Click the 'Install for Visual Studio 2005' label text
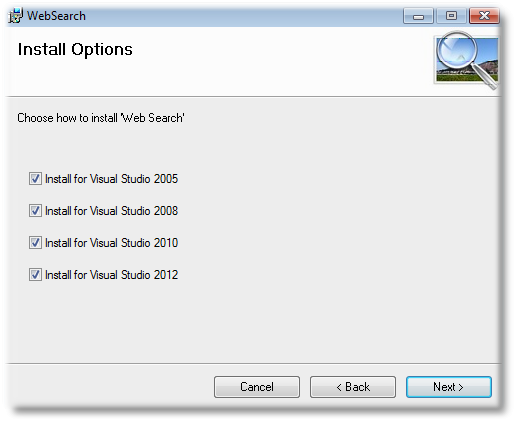 tap(112, 179)
